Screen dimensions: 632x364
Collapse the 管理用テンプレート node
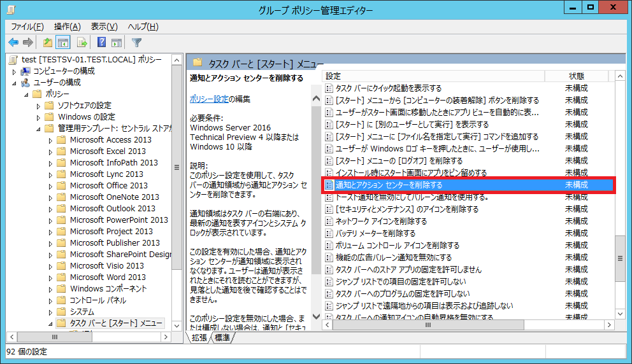tap(38, 129)
